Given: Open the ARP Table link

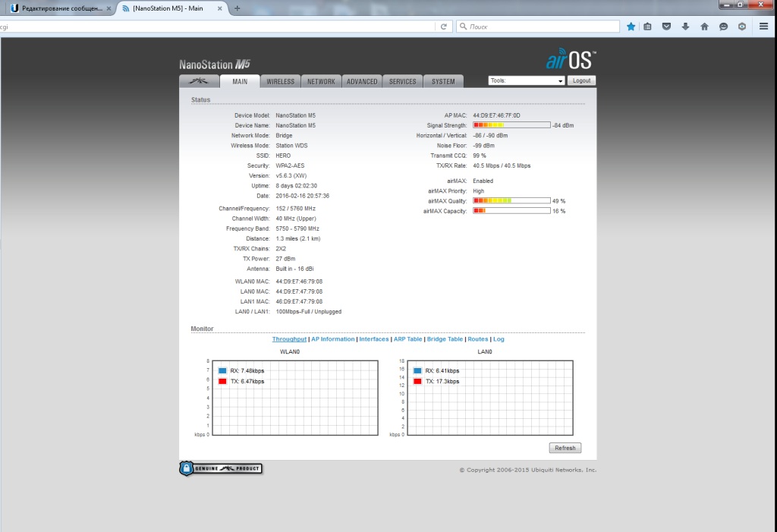Looking at the screenshot, I should coord(407,339).
